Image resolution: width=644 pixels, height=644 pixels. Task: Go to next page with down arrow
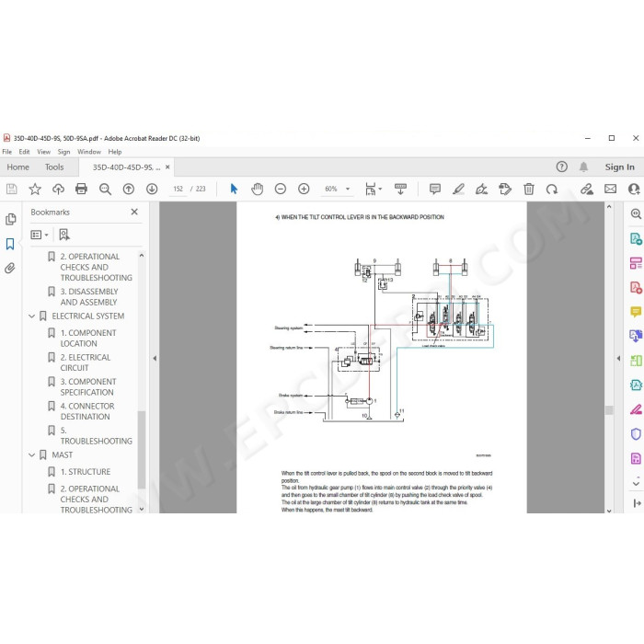[152, 189]
